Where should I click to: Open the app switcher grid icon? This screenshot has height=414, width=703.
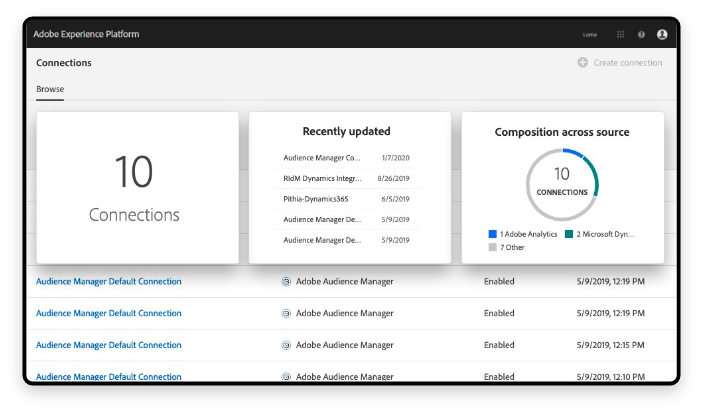(621, 35)
